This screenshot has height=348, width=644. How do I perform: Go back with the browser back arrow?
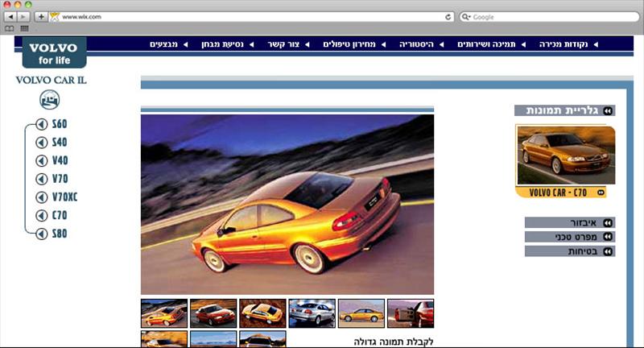10,17
